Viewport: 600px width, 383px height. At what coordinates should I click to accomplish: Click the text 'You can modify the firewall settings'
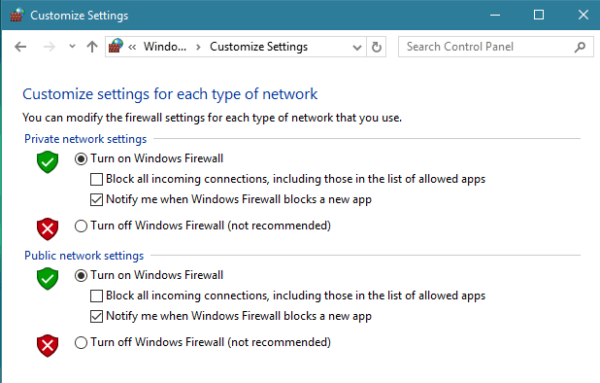[212, 118]
